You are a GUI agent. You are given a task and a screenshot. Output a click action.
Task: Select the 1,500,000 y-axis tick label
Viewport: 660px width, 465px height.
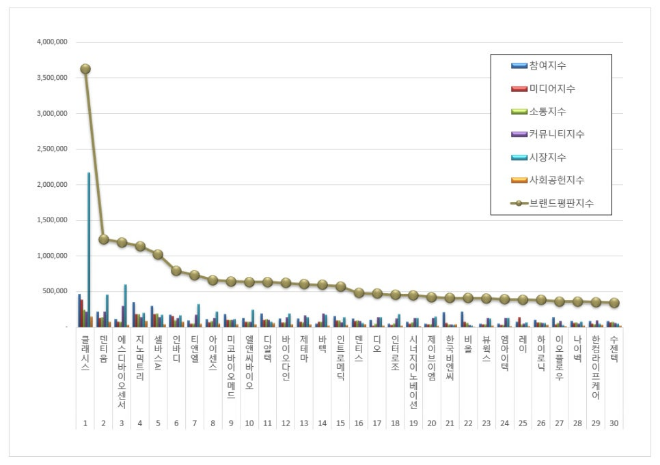[51, 220]
